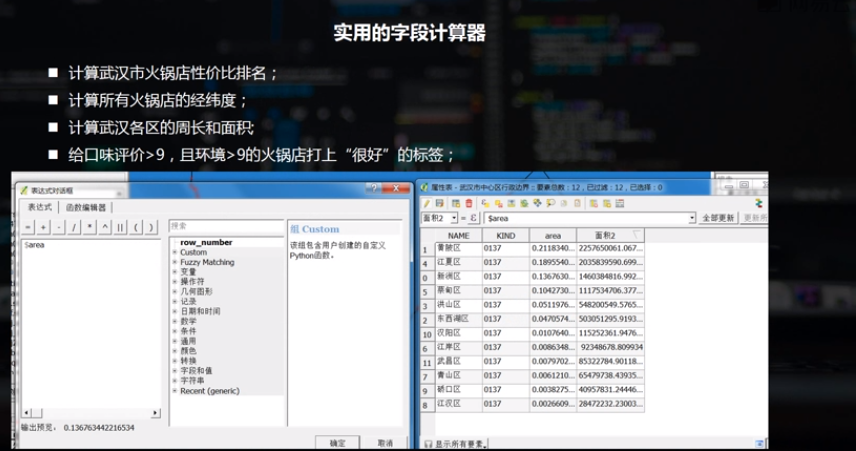Screen dimensions: 856x451
Task: Sort by the KIND column header
Action: (x=506, y=236)
